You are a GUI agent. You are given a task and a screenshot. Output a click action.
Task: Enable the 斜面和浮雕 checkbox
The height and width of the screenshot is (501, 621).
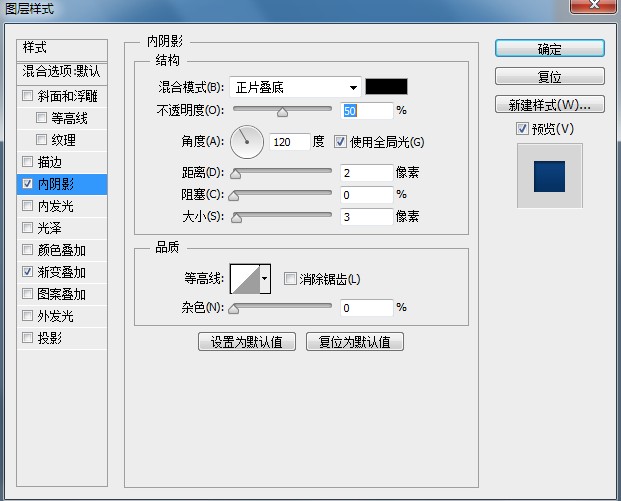(x=27, y=95)
